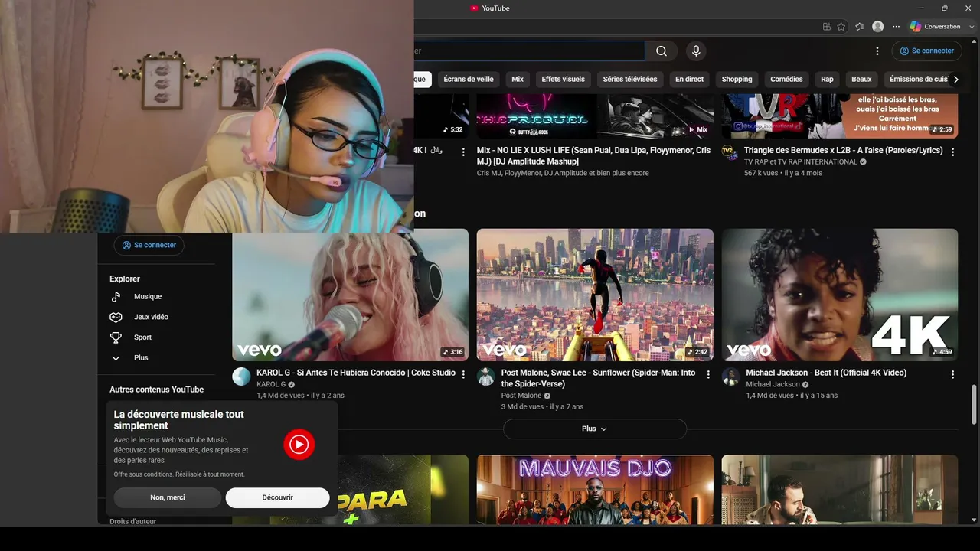Expand Plus in the Explorer sidebar
Screen dimensions: 980x551
point(142,358)
